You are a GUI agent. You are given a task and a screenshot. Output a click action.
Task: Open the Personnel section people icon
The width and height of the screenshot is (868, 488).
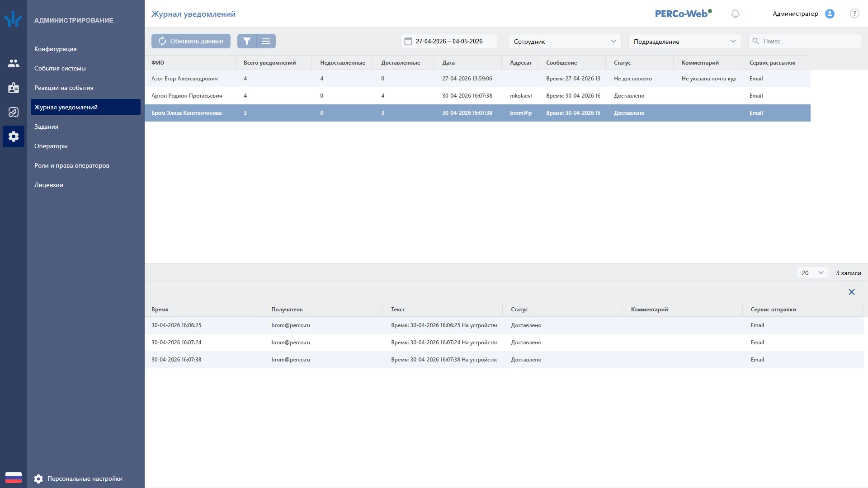[14, 63]
